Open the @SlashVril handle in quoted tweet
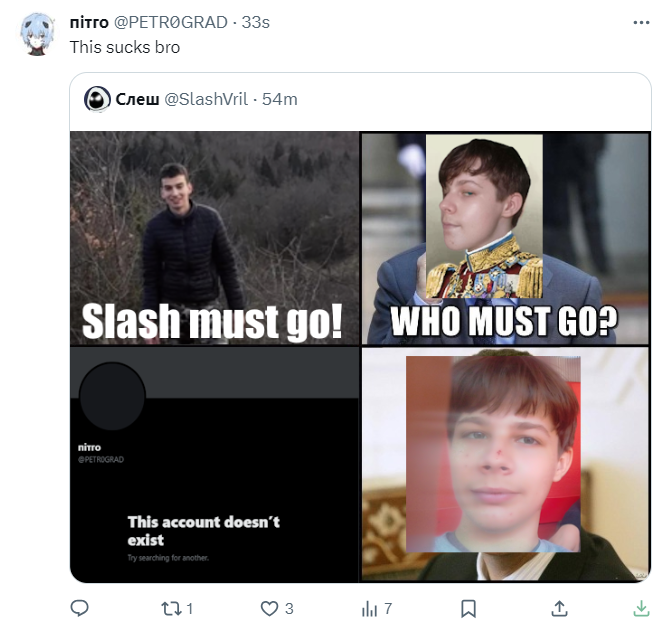This screenshot has width=659, height=629. tap(206, 99)
